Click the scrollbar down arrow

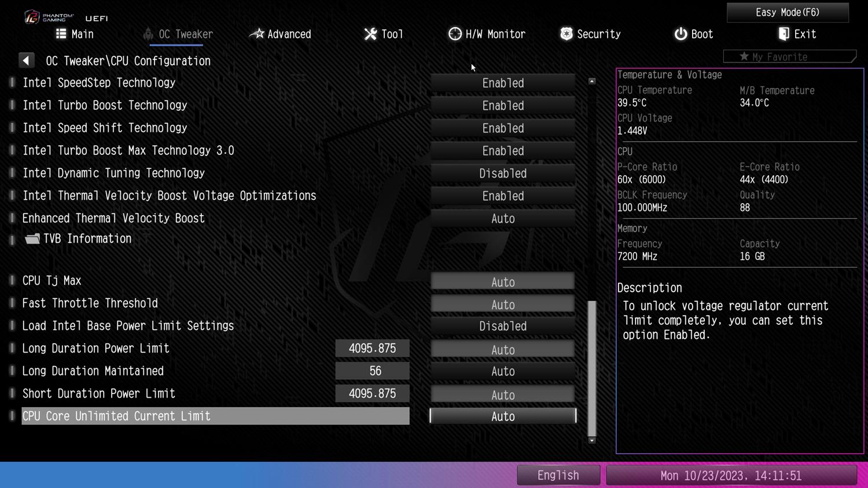pos(591,441)
